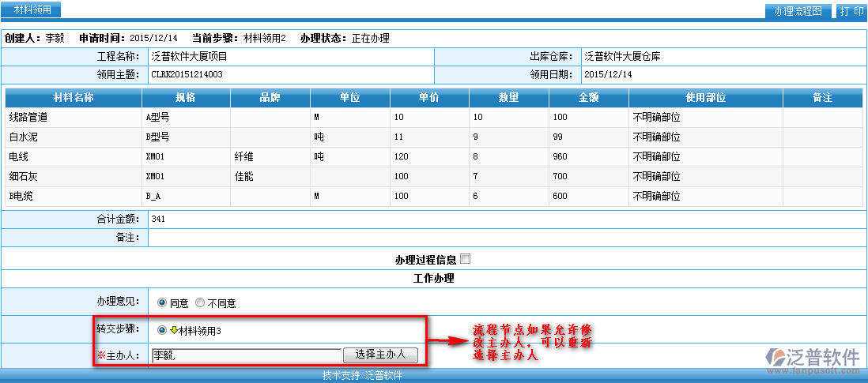Click the 材料领用 tab

pos(32,10)
